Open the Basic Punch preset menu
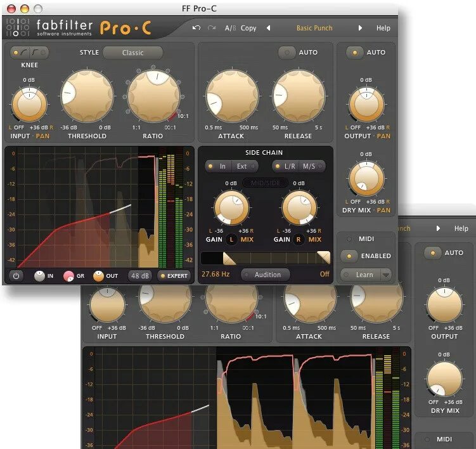Screen dimensions: 476x449 (x=314, y=28)
